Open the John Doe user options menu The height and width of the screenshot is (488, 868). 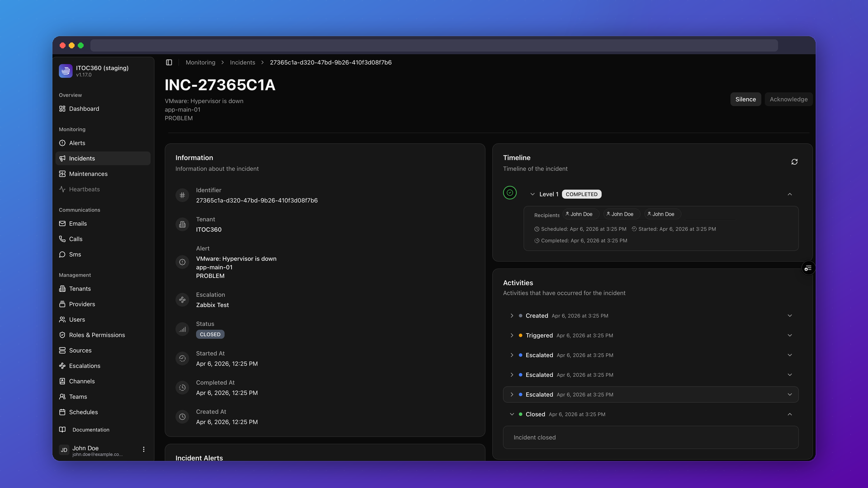(x=144, y=450)
